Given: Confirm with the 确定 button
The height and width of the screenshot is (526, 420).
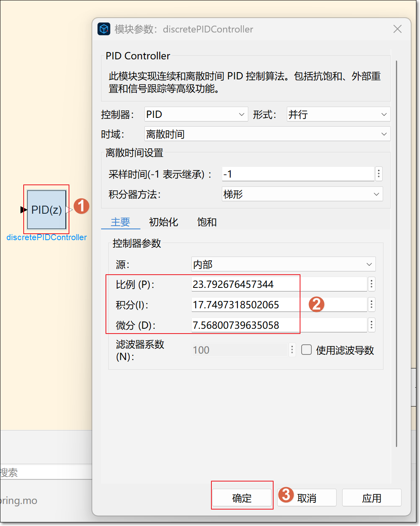Looking at the screenshot, I should 242,498.
